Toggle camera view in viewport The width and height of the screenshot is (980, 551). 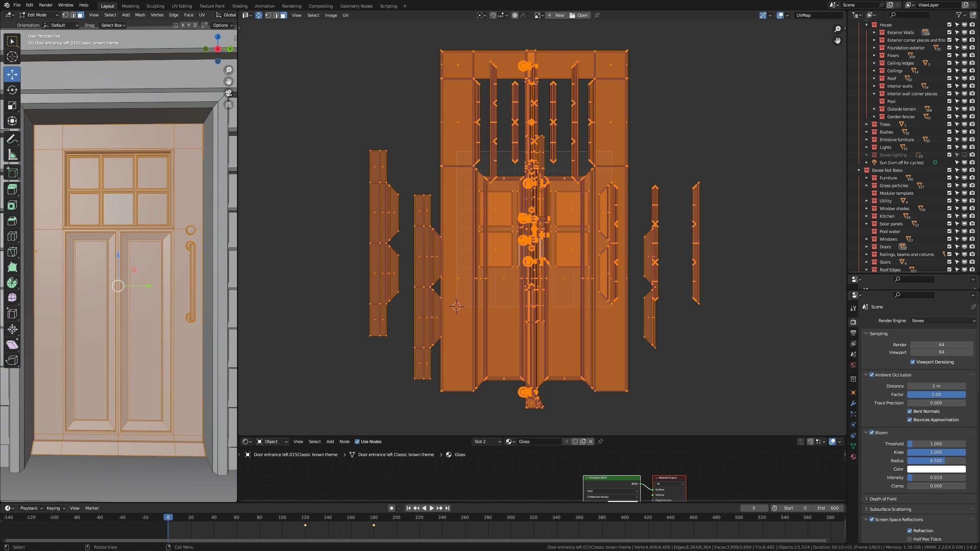coord(229,93)
